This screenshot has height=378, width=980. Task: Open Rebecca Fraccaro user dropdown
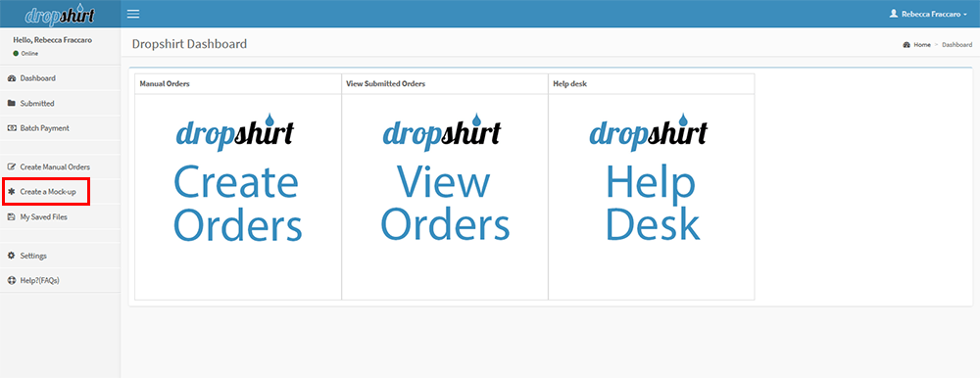928,14
